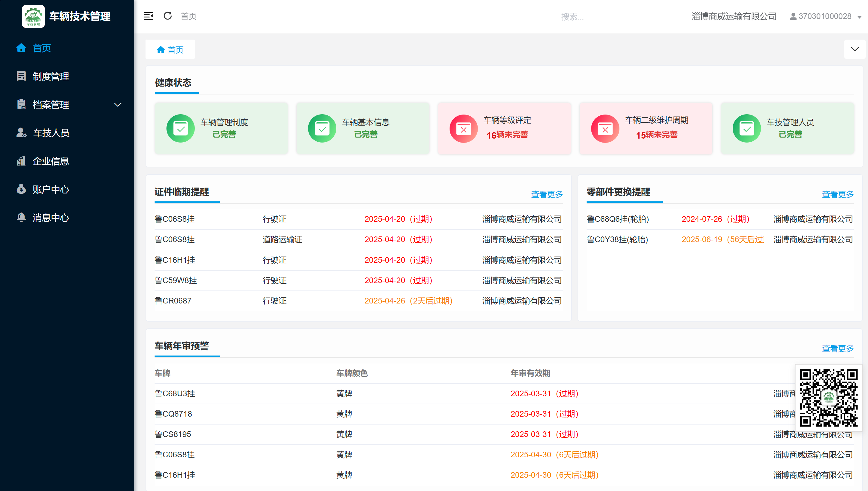
Task: Select the 首页 page tab
Action: [170, 49]
